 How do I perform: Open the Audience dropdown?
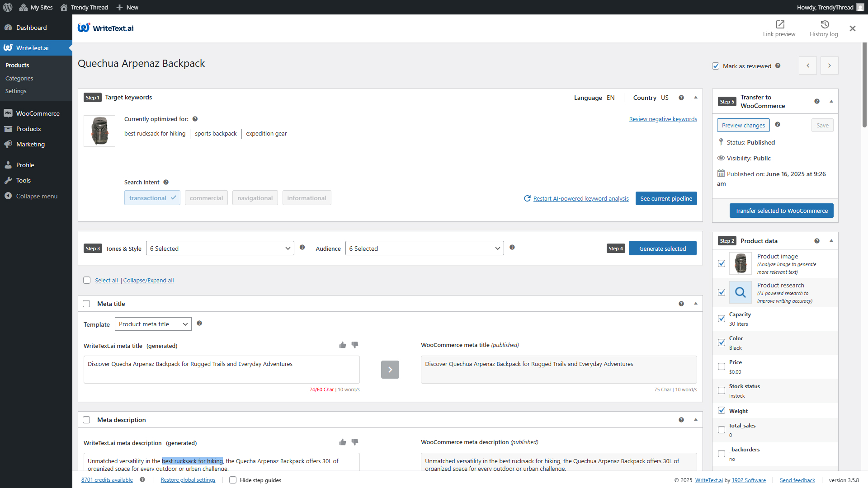(424, 248)
